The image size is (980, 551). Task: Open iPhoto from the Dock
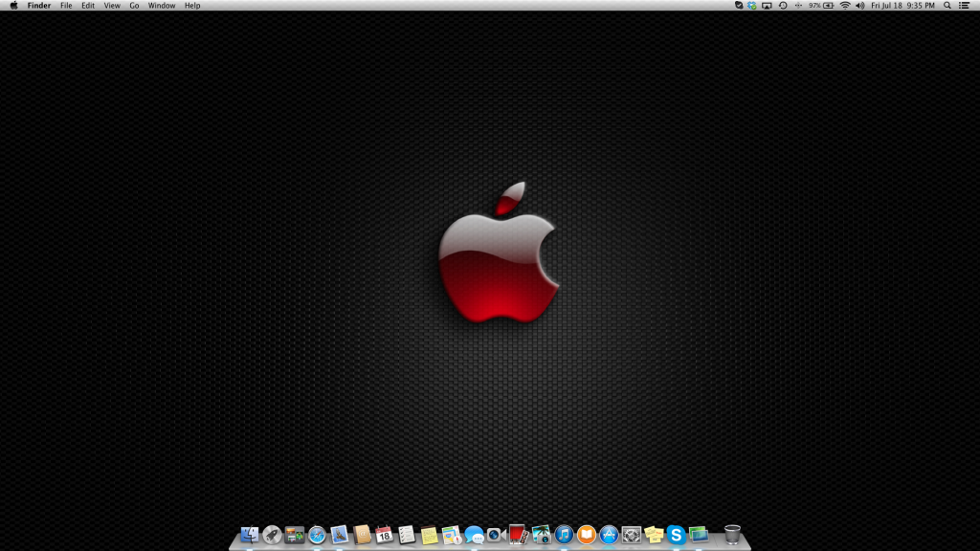[x=542, y=535]
